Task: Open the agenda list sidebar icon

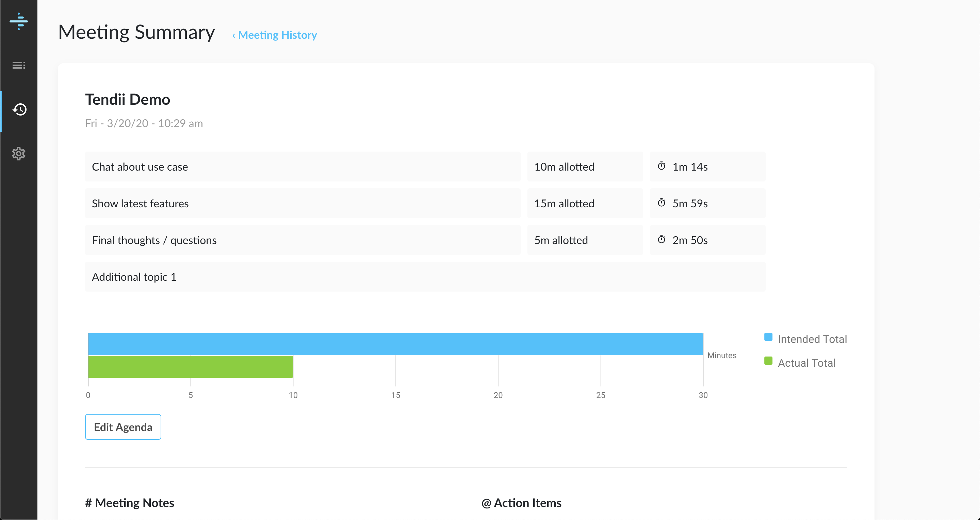Action: [19, 65]
